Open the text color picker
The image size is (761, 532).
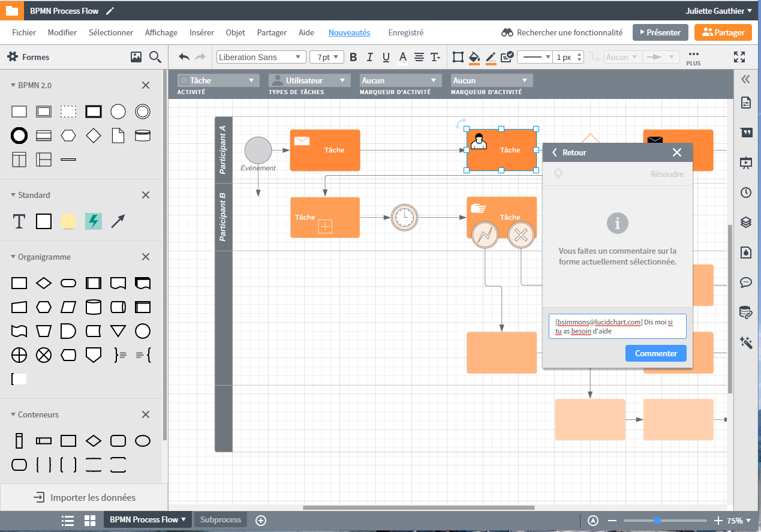pos(402,57)
